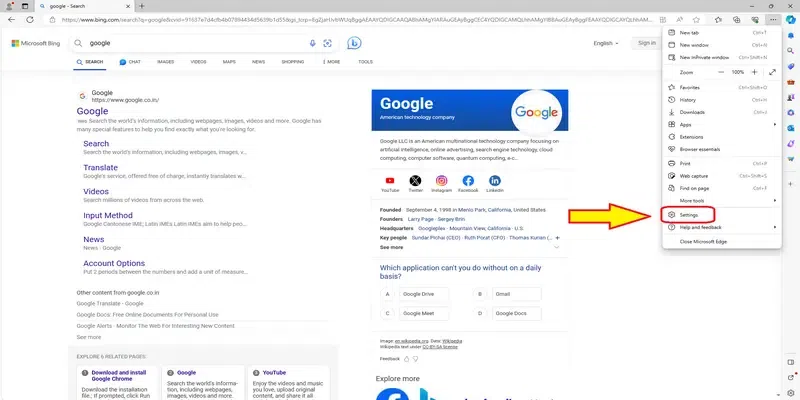Open the English language dropdown

click(x=606, y=43)
